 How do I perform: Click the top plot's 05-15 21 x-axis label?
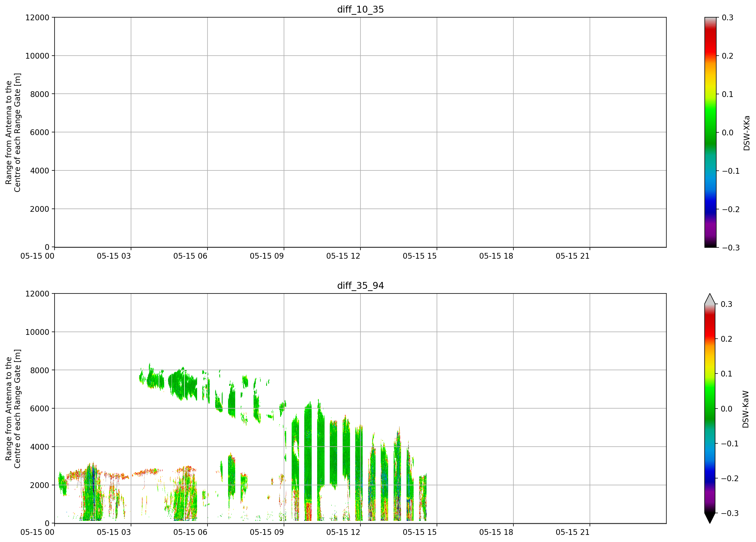573,256
